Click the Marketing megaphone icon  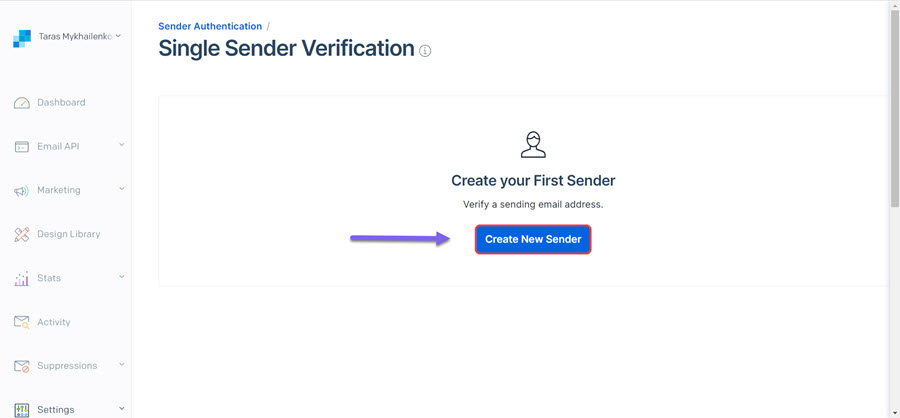(22, 191)
